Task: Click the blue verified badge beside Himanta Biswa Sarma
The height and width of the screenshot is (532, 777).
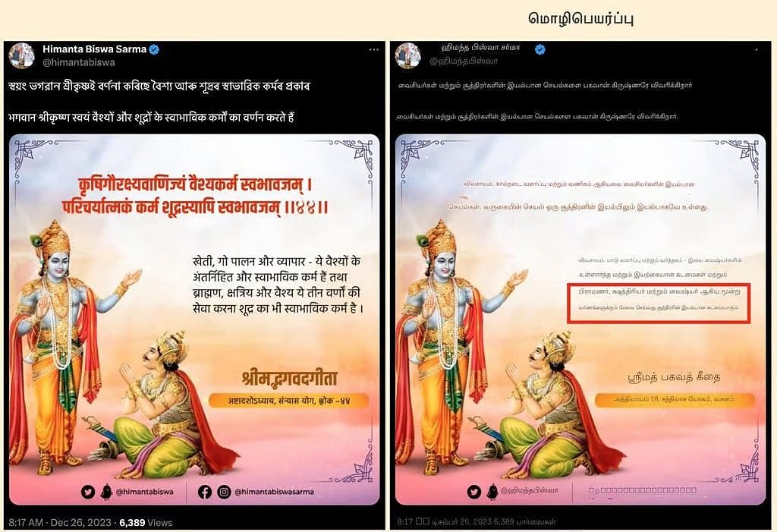Action: [x=154, y=49]
